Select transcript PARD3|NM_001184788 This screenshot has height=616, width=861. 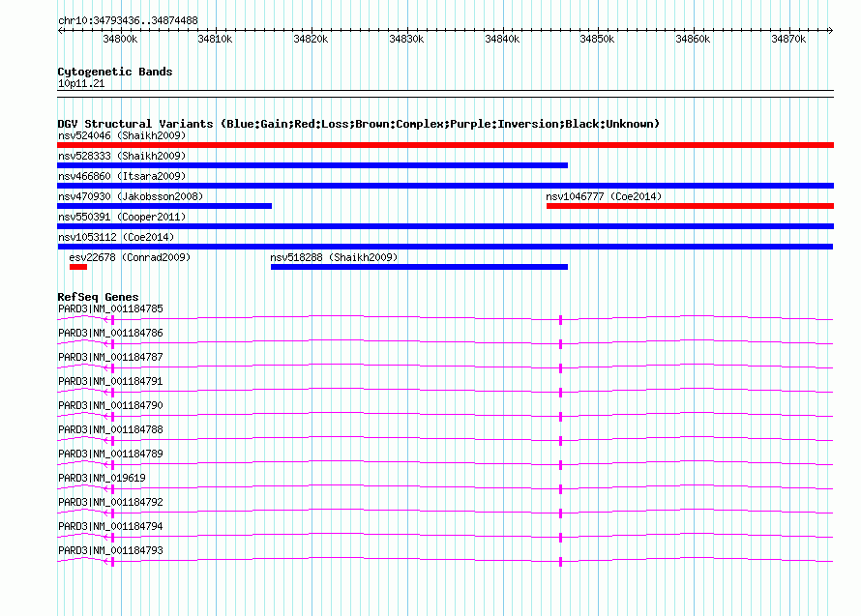110,430
